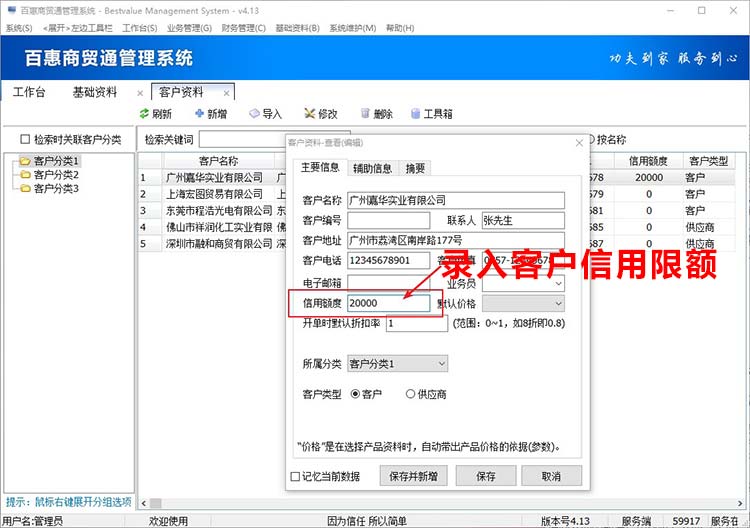Click the 新增 plus icon
This screenshot has height=528, width=750.
199,113
